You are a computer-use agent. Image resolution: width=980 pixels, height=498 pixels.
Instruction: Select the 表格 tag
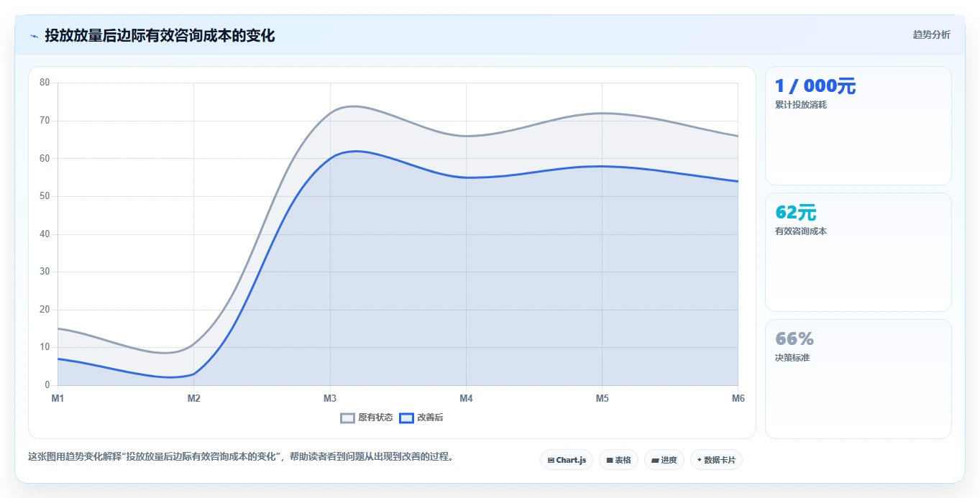tap(618, 460)
